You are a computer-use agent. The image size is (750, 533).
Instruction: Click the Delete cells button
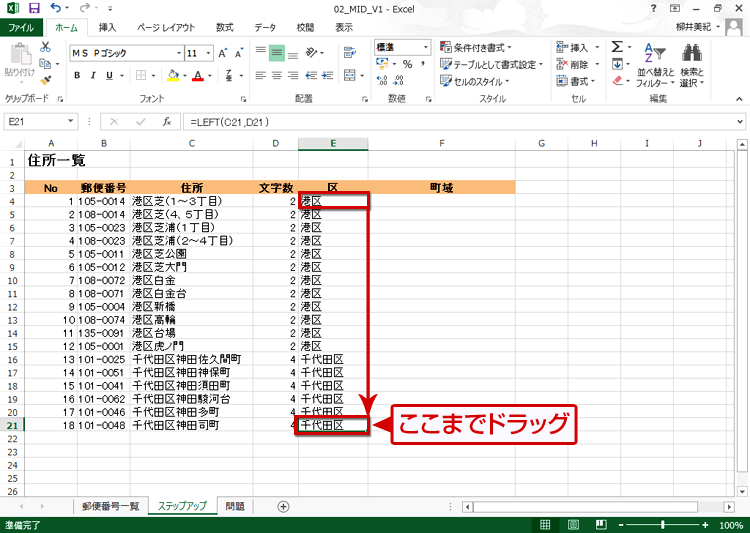573,64
